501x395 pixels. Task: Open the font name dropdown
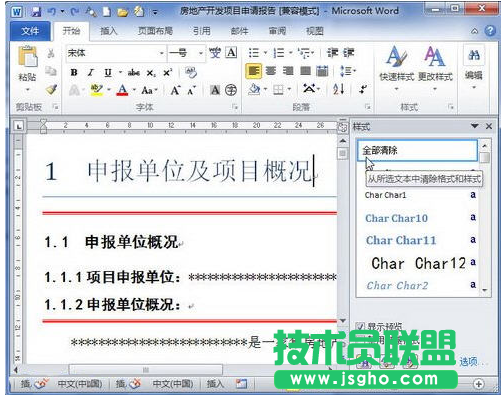(162, 53)
